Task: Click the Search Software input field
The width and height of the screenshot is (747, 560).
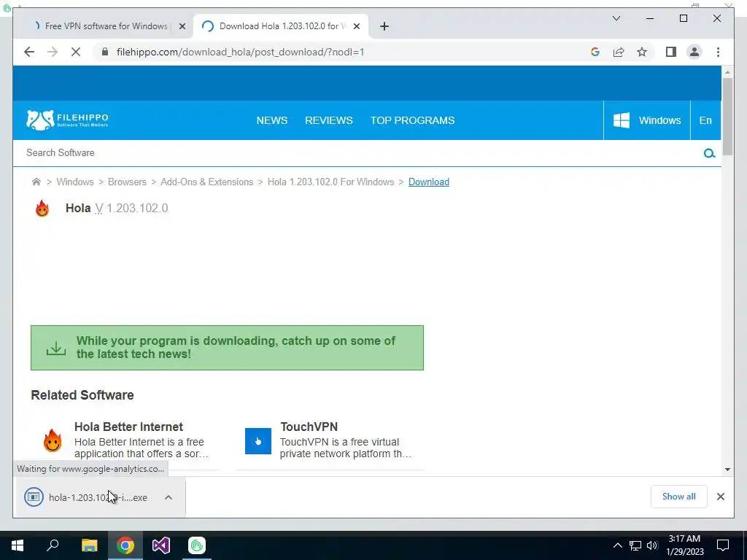Action: 362,153
